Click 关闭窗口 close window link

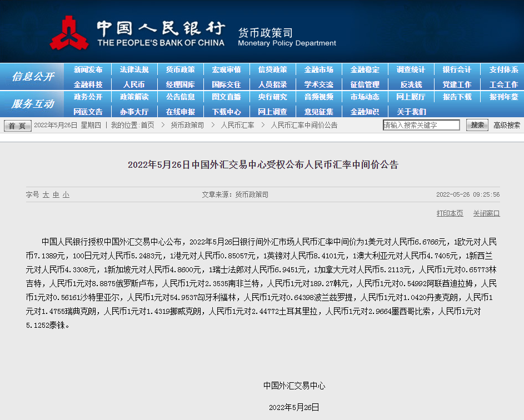[x=487, y=213]
